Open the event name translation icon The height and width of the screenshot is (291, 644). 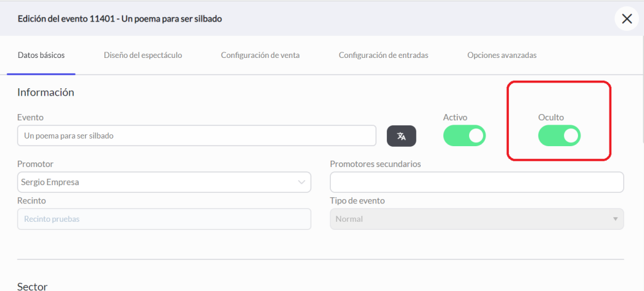pos(401,136)
